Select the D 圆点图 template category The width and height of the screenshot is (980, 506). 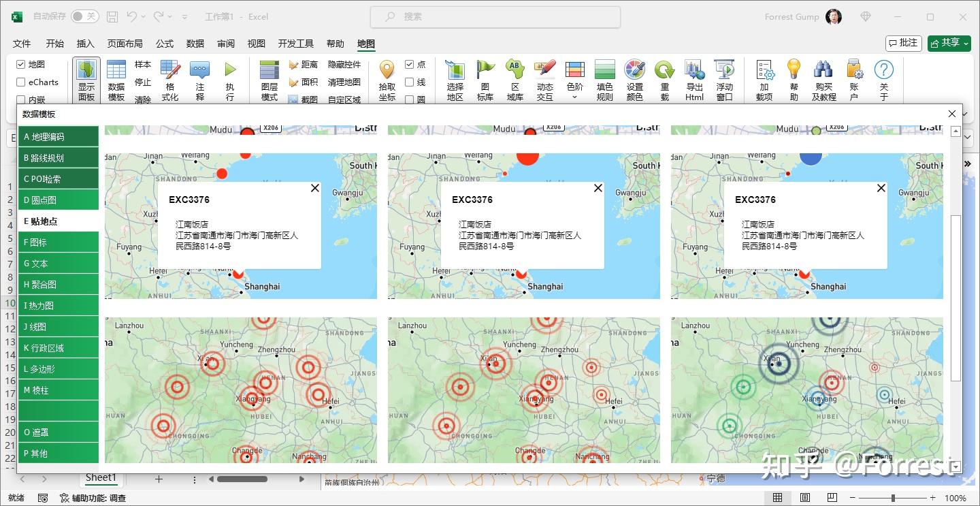tap(59, 200)
